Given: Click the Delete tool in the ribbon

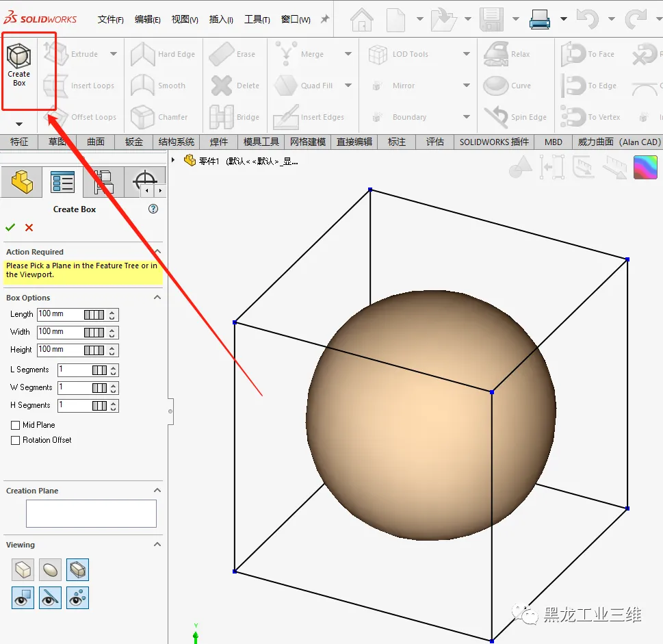Looking at the screenshot, I should (x=234, y=86).
